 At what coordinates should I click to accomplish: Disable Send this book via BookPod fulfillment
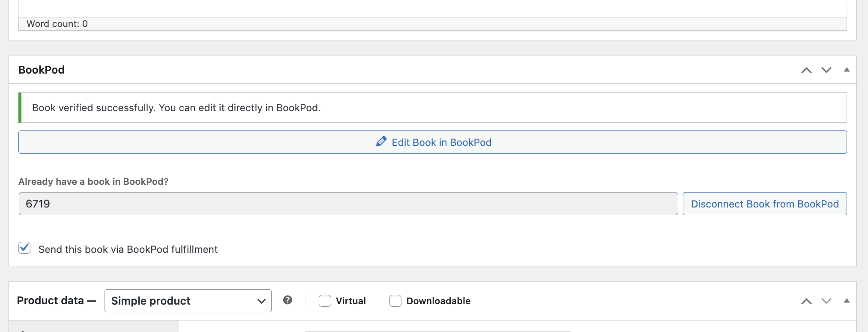[24, 248]
